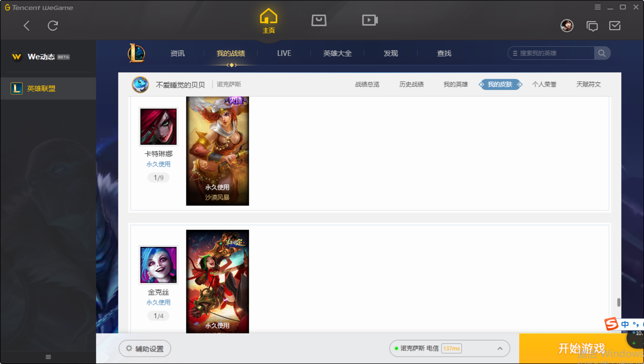
Task: Select the 我的皮肤 sub-tab
Action: tap(500, 84)
